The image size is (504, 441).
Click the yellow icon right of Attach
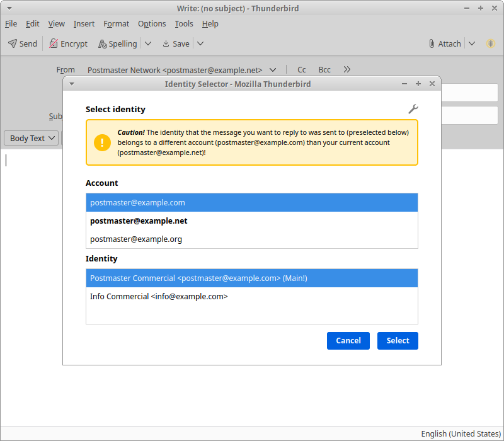click(x=491, y=43)
